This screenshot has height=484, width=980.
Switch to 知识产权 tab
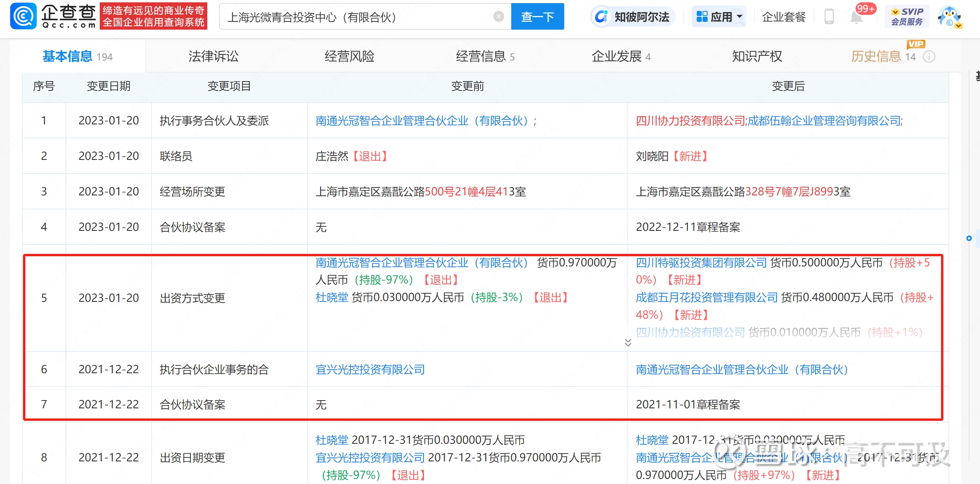(x=757, y=57)
